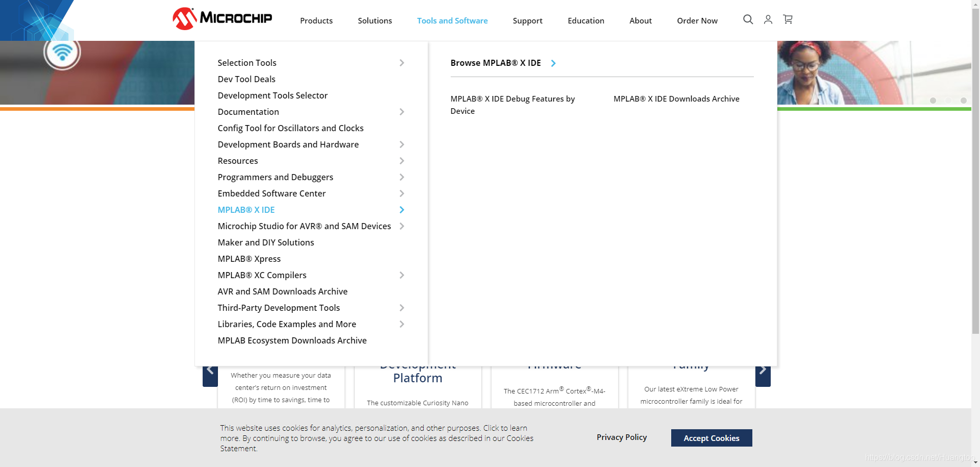Open MPLAB Ecosystem Downloads Archive
980x467 pixels.
(x=292, y=340)
